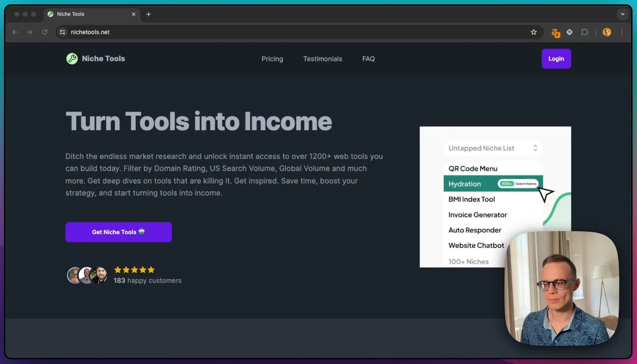Select the Niche Tools browser tab
Image resolution: width=637 pixels, height=364 pixels.
[92, 14]
